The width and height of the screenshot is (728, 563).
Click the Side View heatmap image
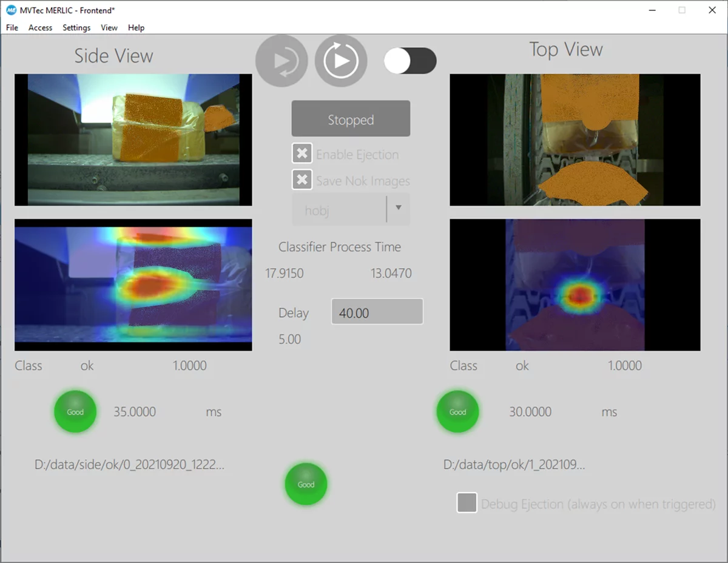(133, 285)
